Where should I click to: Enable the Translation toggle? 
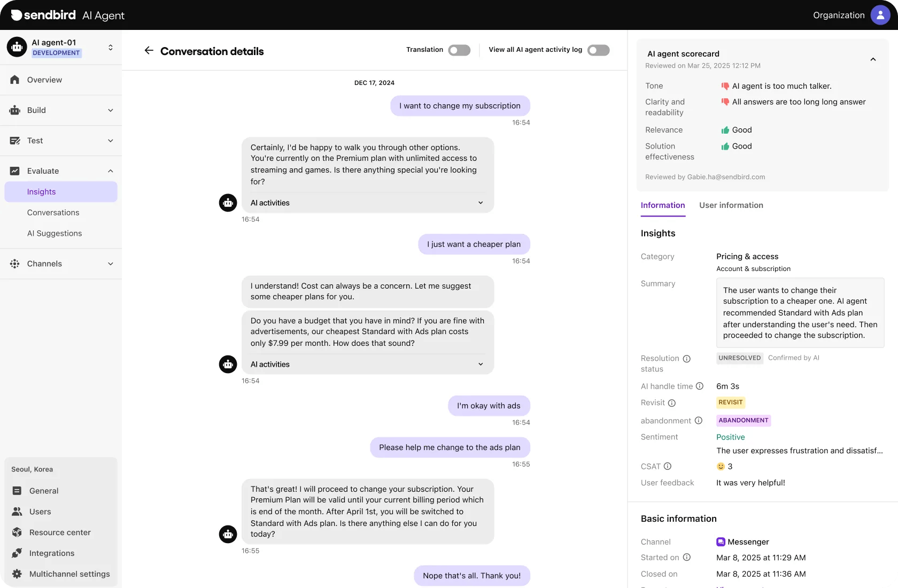[459, 50]
